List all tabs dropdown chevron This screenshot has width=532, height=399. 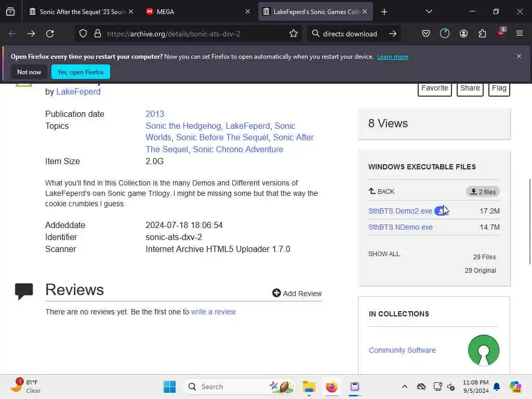tap(429, 11)
